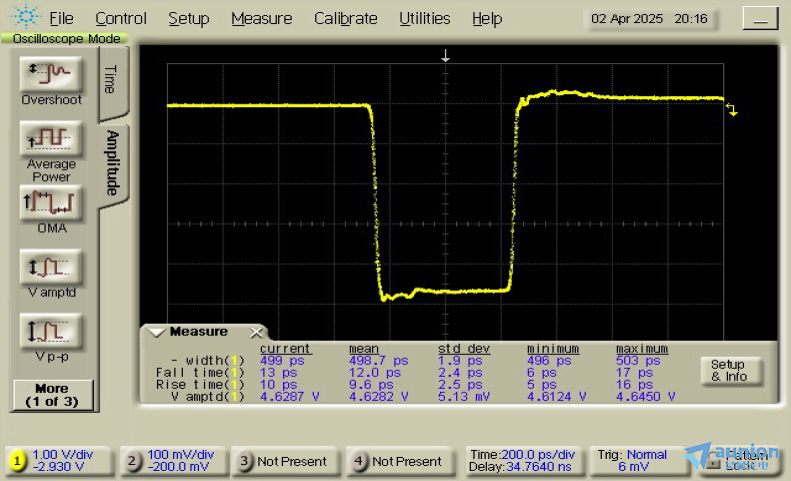
Task: Toggle channel 3 Not Present button
Action: (284, 461)
